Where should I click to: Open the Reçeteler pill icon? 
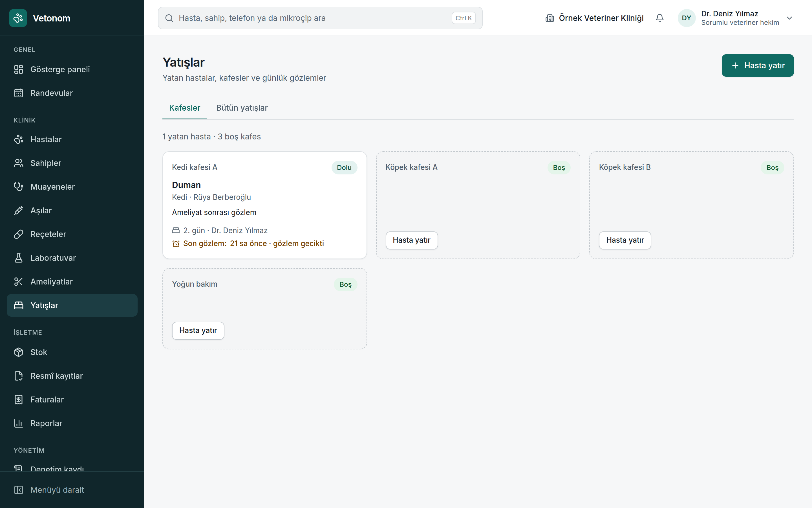[x=18, y=234]
